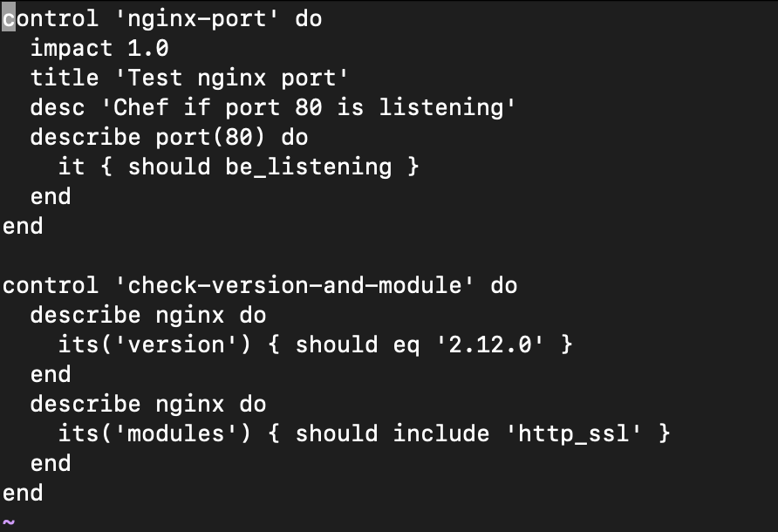778x532 pixels.
Task: Click the final 'end' keyword of the file
Action: (x=23, y=493)
